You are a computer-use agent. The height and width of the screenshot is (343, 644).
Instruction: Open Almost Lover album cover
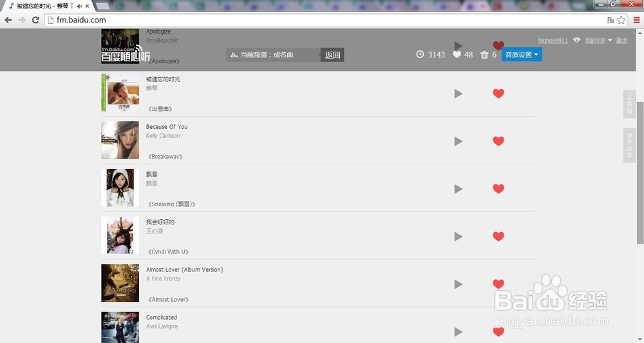pos(120,284)
